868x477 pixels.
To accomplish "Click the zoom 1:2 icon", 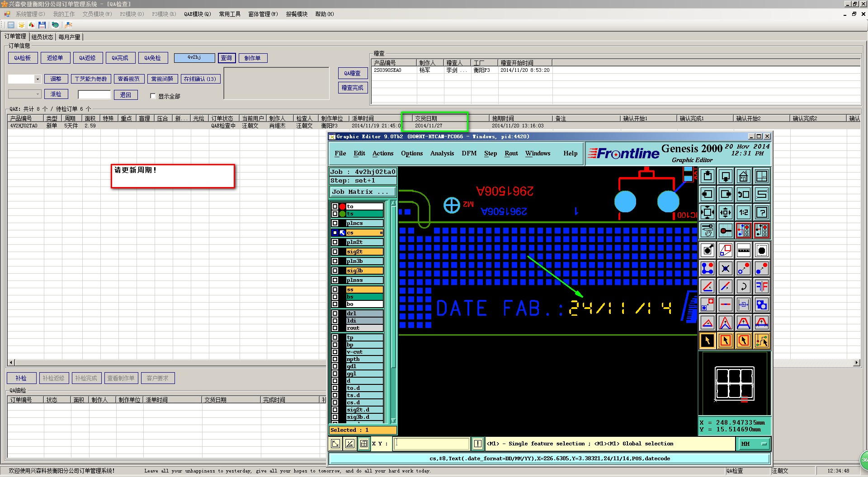I will 744,212.
